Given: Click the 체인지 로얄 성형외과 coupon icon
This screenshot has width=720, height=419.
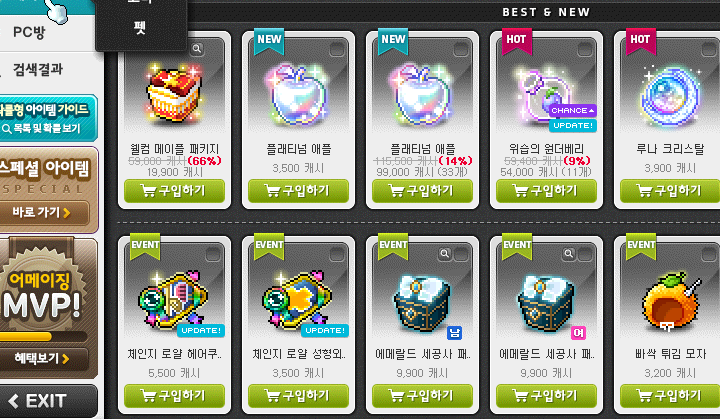Looking at the screenshot, I should point(298,301).
